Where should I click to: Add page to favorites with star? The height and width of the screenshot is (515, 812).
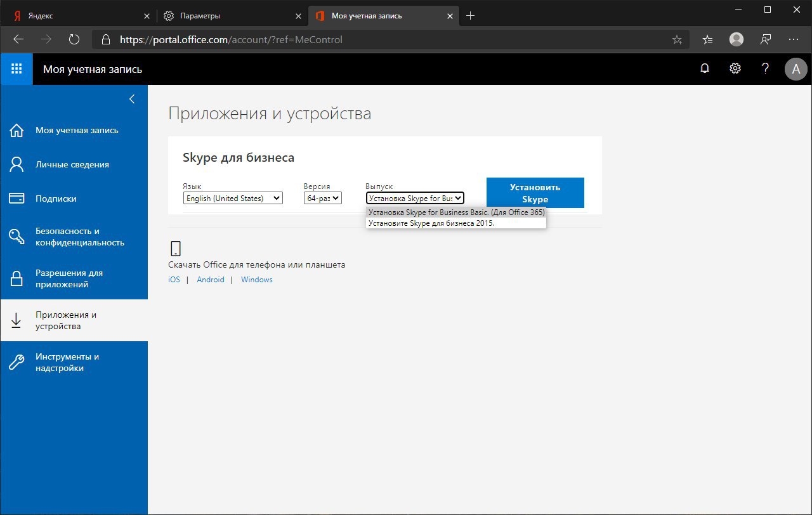coord(677,39)
